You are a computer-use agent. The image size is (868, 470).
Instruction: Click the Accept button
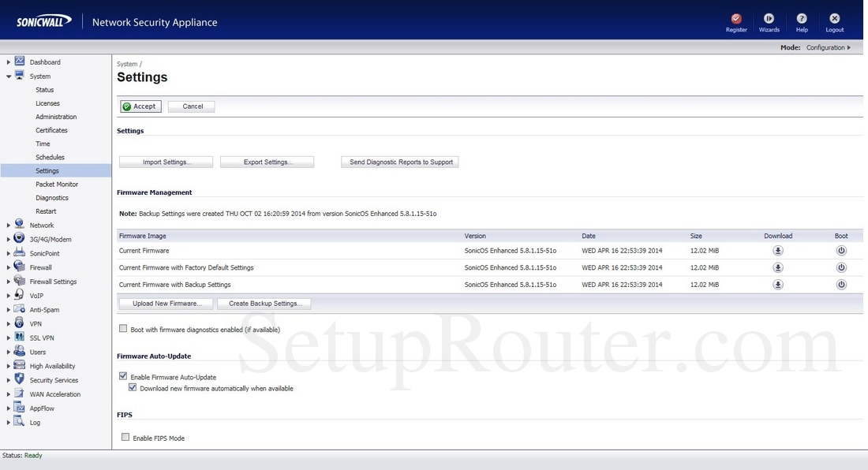coord(140,106)
